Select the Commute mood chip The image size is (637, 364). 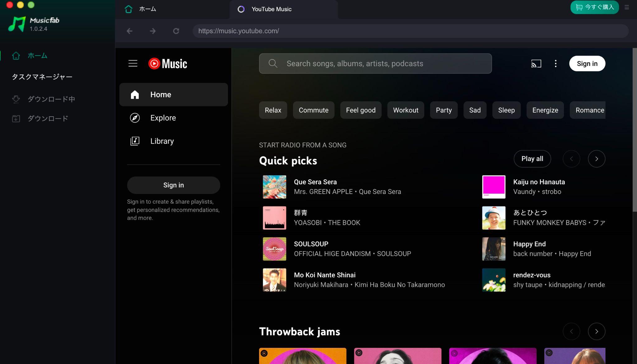point(314,110)
